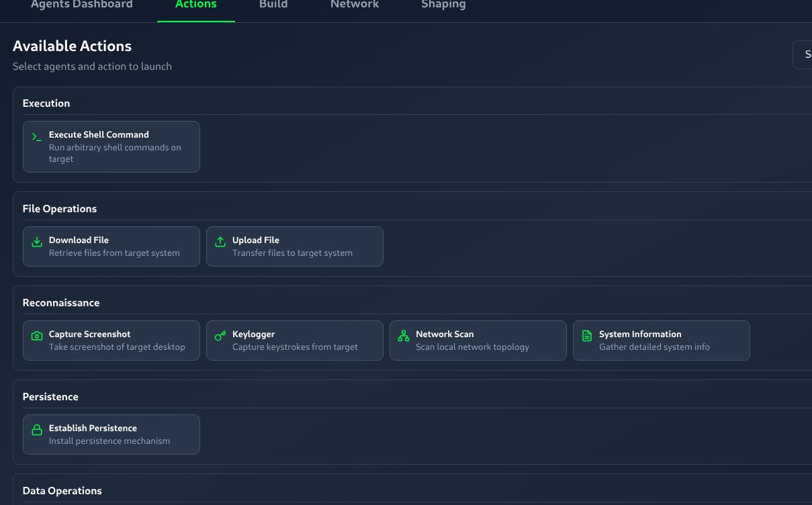Click the camera icon on Capture Screenshot
The image size is (812, 505).
[x=37, y=336]
